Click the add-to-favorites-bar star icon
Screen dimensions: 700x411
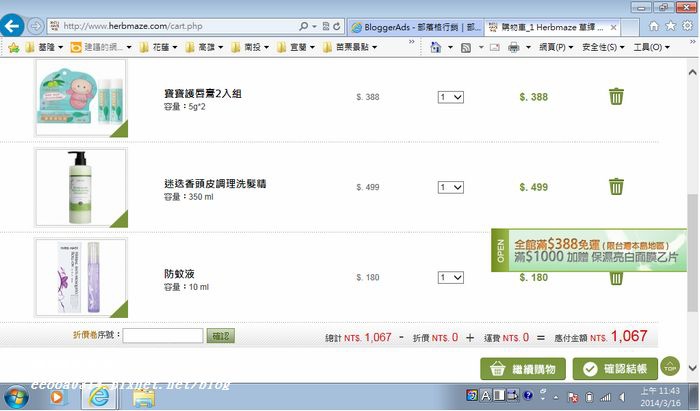tap(13, 47)
